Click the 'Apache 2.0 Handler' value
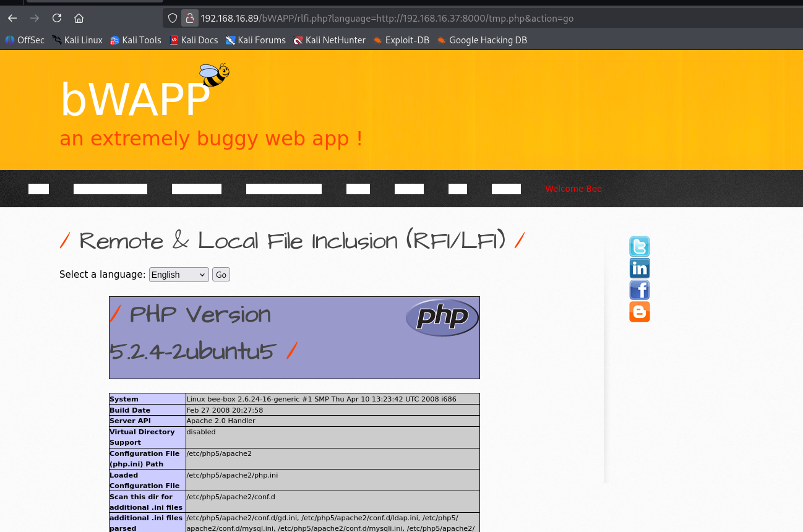 [221, 421]
